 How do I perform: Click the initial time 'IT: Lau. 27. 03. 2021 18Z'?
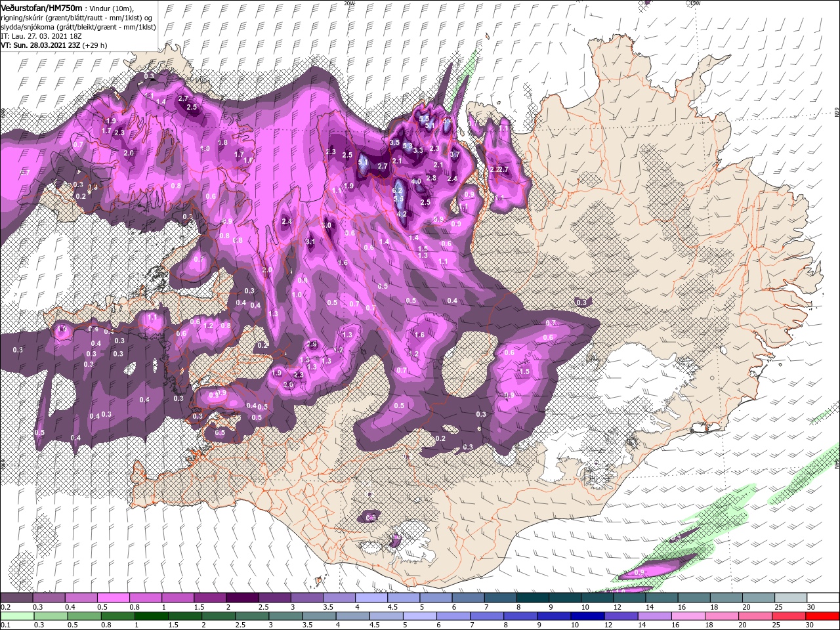pyautogui.click(x=41, y=36)
